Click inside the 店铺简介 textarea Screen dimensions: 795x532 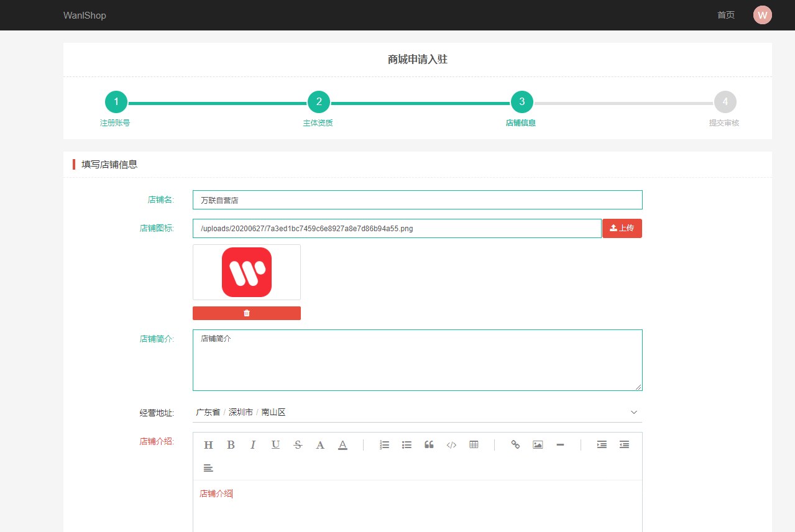click(x=417, y=360)
